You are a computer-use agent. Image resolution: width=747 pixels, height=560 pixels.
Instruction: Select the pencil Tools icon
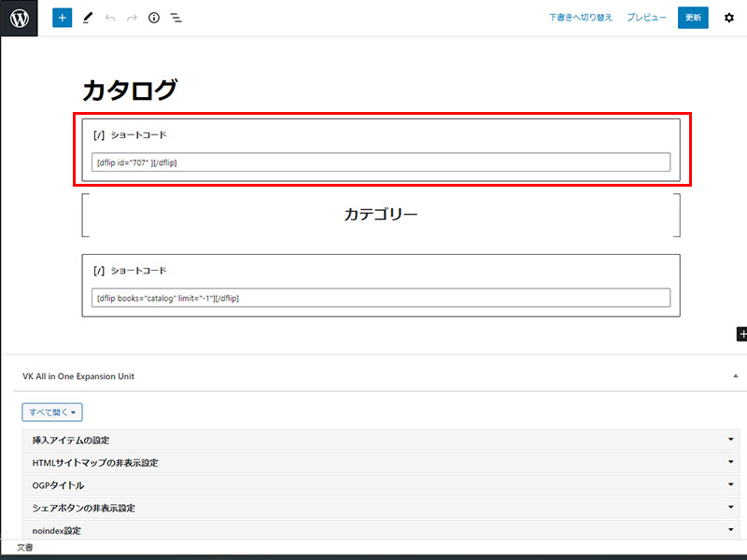[x=88, y=18]
